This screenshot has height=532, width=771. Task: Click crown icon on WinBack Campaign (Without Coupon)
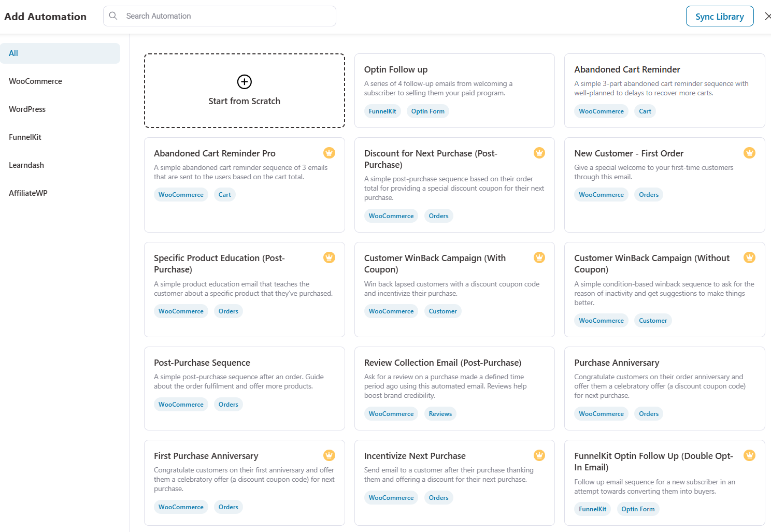click(x=749, y=257)
